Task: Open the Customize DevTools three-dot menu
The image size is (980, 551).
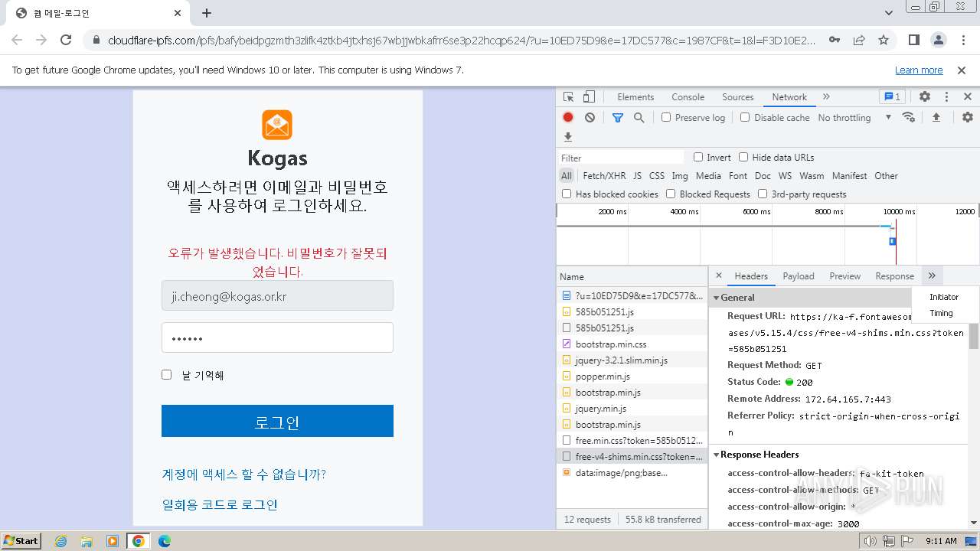Action: [x=946, y=97]
